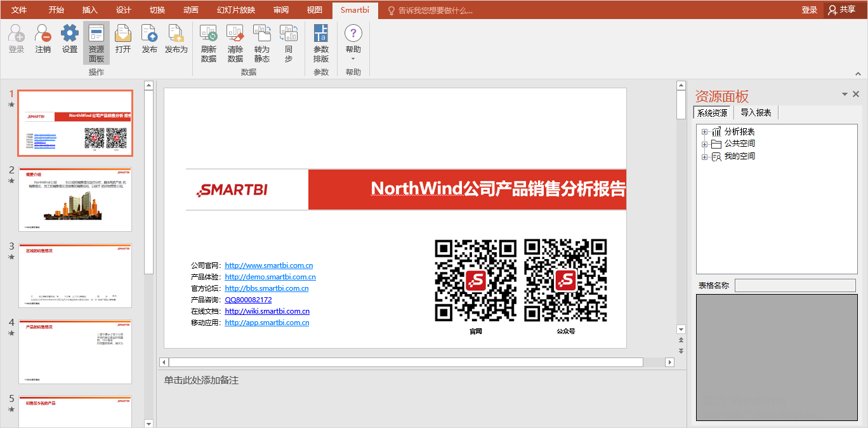Screen dimensions: 868x428
Task: Switch to the 开始 ribbon tab
Action: pyautogui.click(x=56, y=10)
